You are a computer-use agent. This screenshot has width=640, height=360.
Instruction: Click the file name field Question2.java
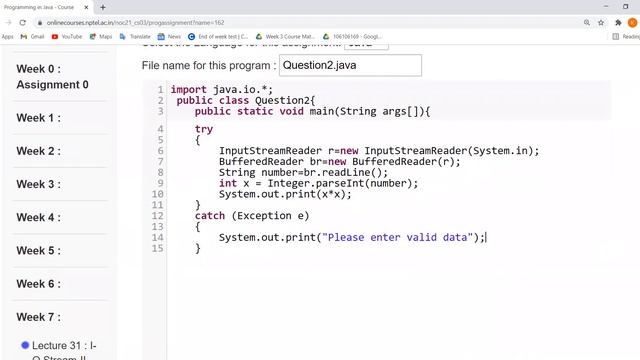point(350,65)
